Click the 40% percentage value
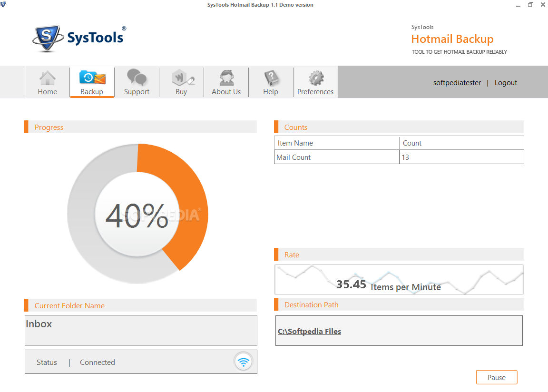Image resolution: width=548 pixels, height=392 pixels. pyautogui.click(x=137, y=216)
